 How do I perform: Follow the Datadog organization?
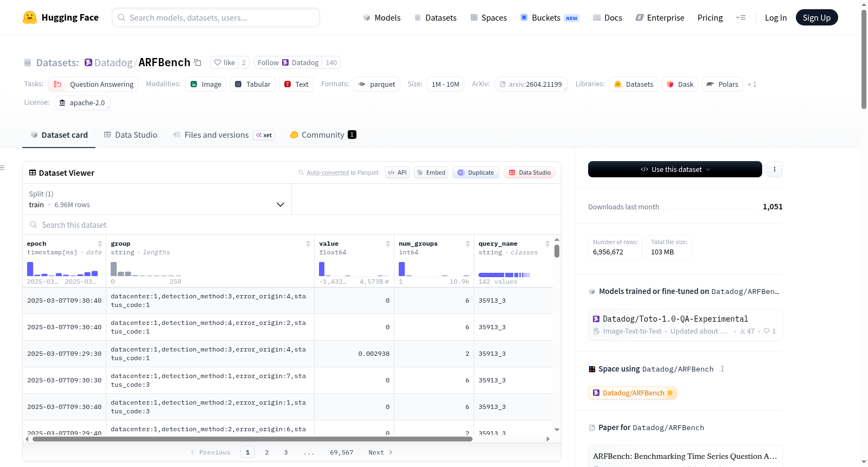click(288, 63)
